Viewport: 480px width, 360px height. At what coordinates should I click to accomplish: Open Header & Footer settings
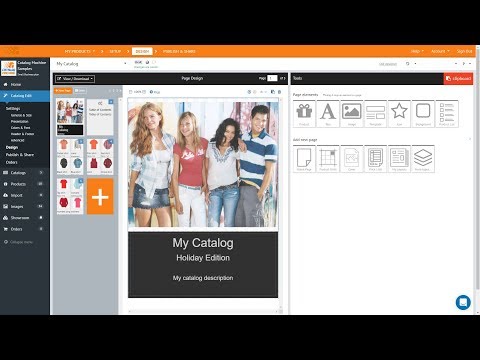(22, 134)
